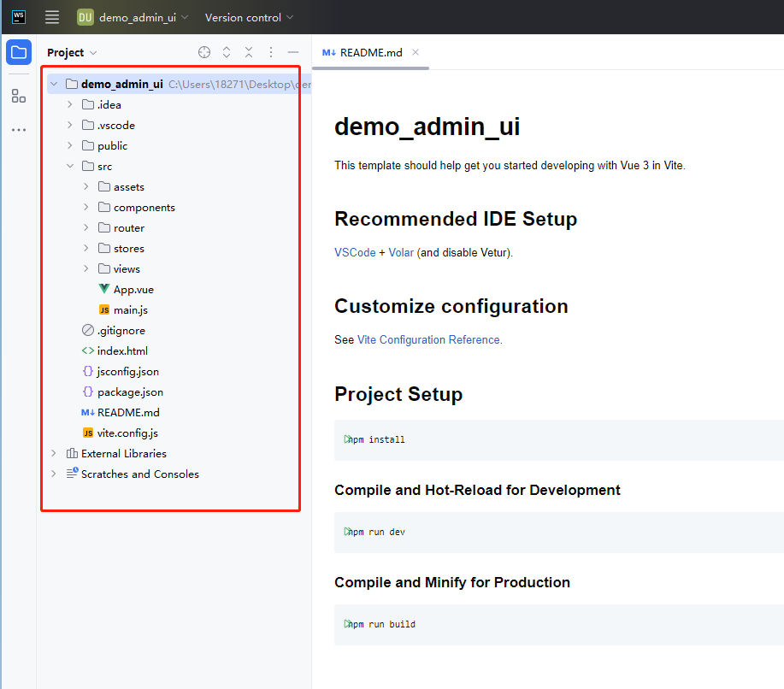This screenshot has width=784, height=689.
Task: Open the main hamburger menu
Action: tap(52, 17)
